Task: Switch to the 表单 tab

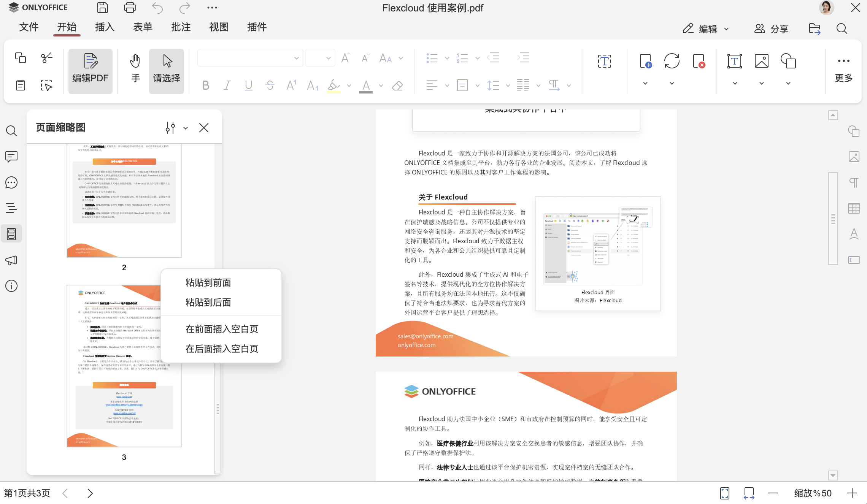Action: [x=143, y=27]
